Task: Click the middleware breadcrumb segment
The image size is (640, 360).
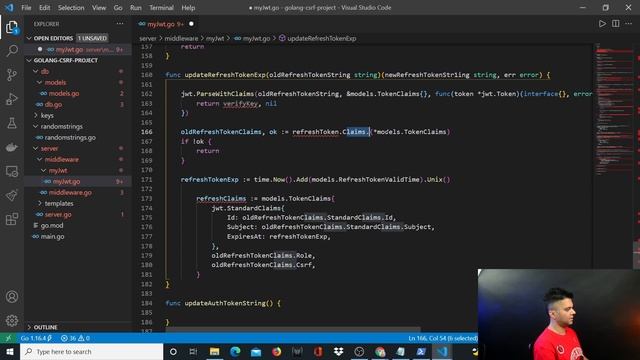Action: tap(181, 38)
